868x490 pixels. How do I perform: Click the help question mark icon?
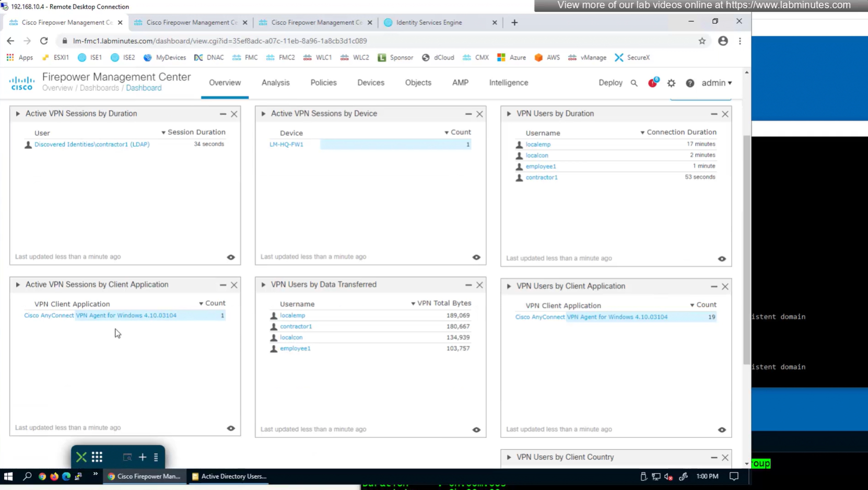[x=690, y=83]
